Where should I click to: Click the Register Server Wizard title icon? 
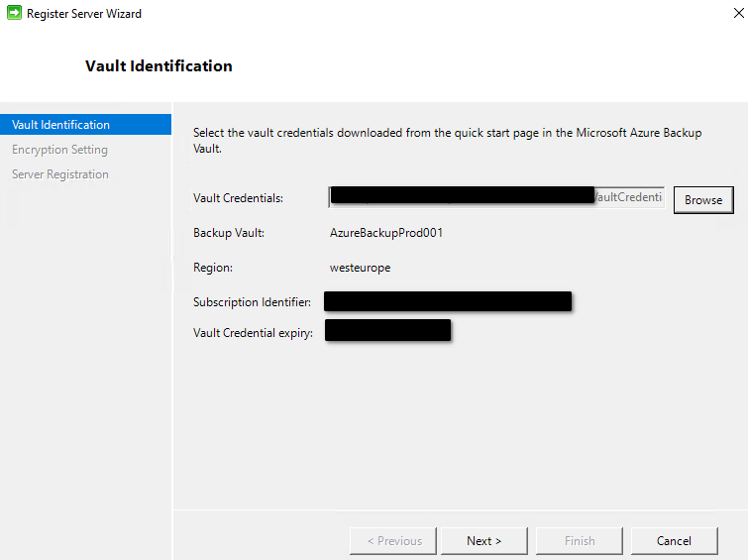pyautogui.click(x=14, y=13)
